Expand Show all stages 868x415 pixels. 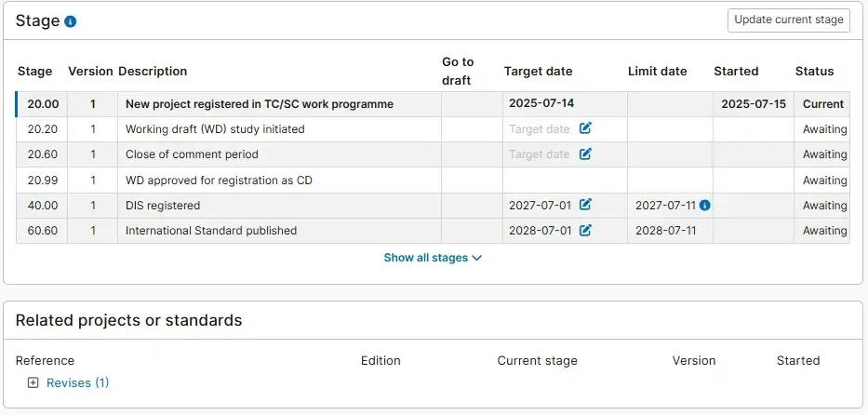coord(433,258)
